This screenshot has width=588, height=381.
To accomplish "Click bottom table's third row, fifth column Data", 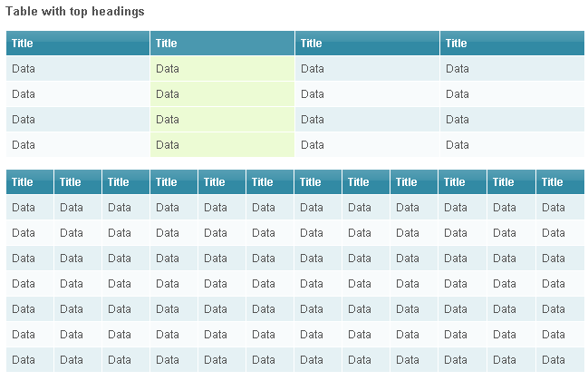I will [216, 258].
